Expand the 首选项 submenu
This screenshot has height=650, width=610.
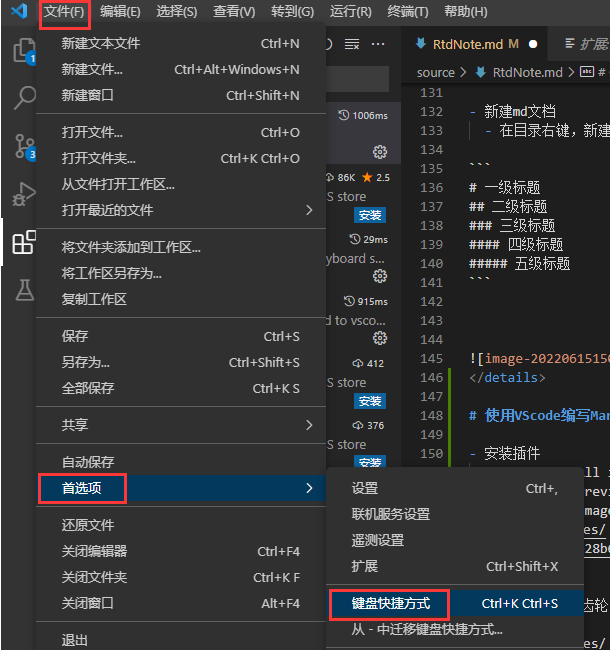click(181, 488)
